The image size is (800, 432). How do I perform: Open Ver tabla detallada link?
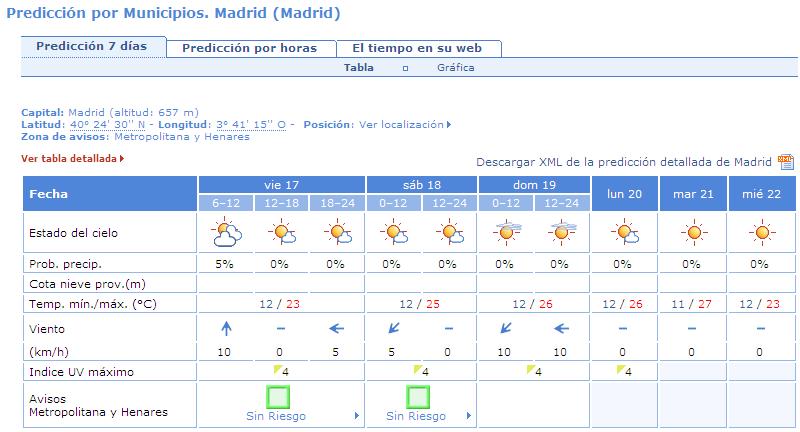click(72, 159)
